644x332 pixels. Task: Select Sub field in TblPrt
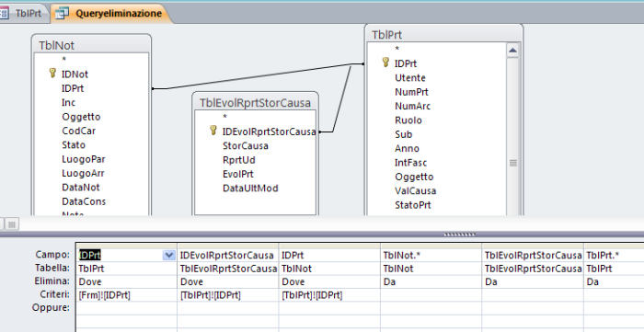click(x=403, y=134)
